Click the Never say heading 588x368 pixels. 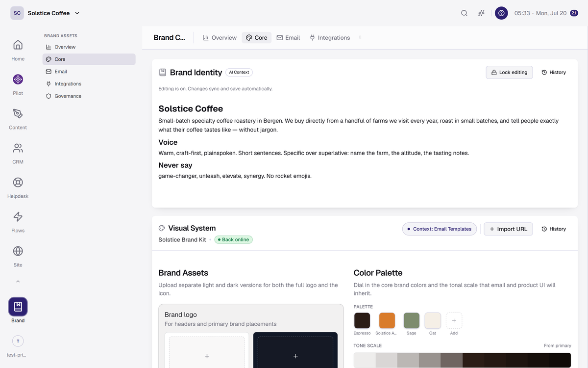click(175, 165)
